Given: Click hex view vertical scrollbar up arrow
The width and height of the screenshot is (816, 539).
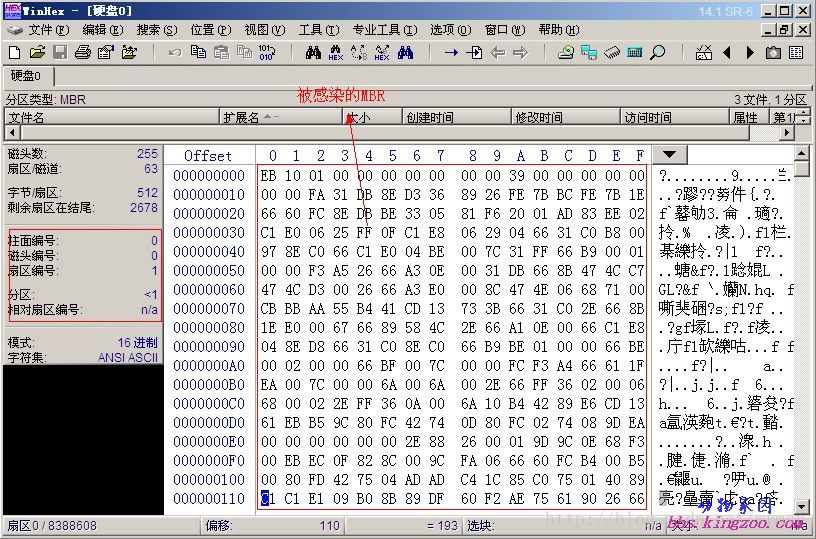Looking at the screenshot, I should [802, 153].
